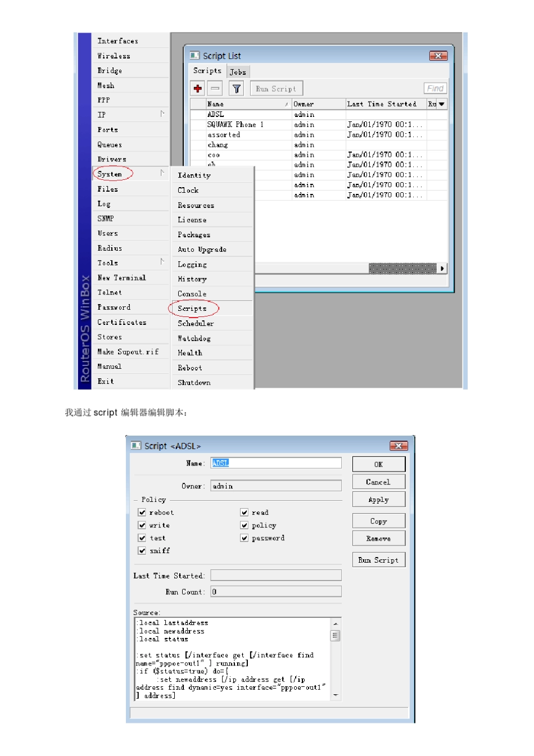This screenshot has height=756, width=534.
Task: Open the Interfaces menu item
Action: [x=130, y=40]
